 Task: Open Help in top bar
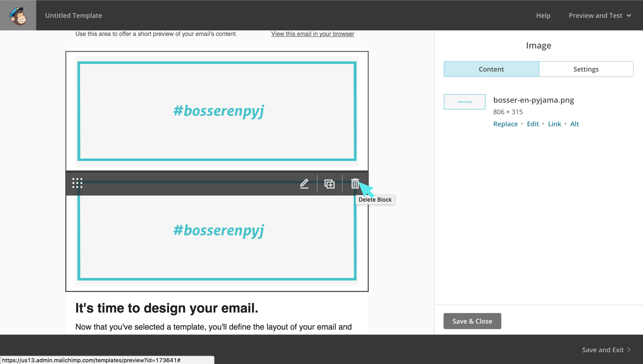coord(543,15)
